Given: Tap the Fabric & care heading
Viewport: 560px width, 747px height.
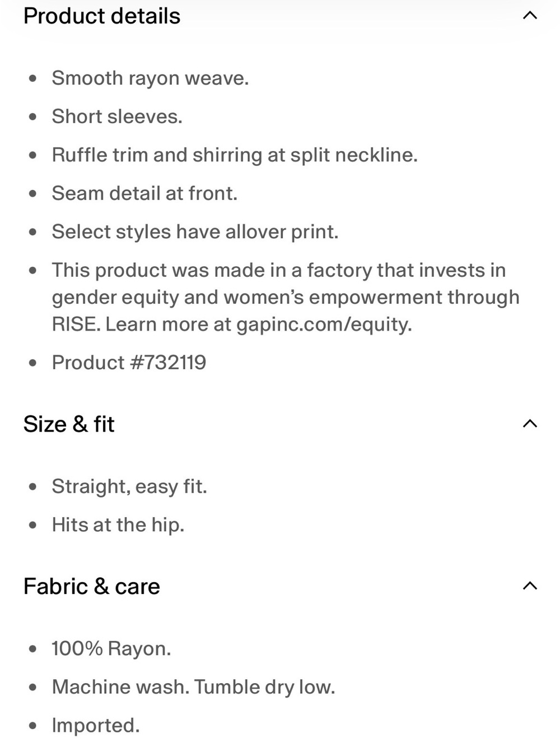Looking at the screenshot, I should pos(92,587).
